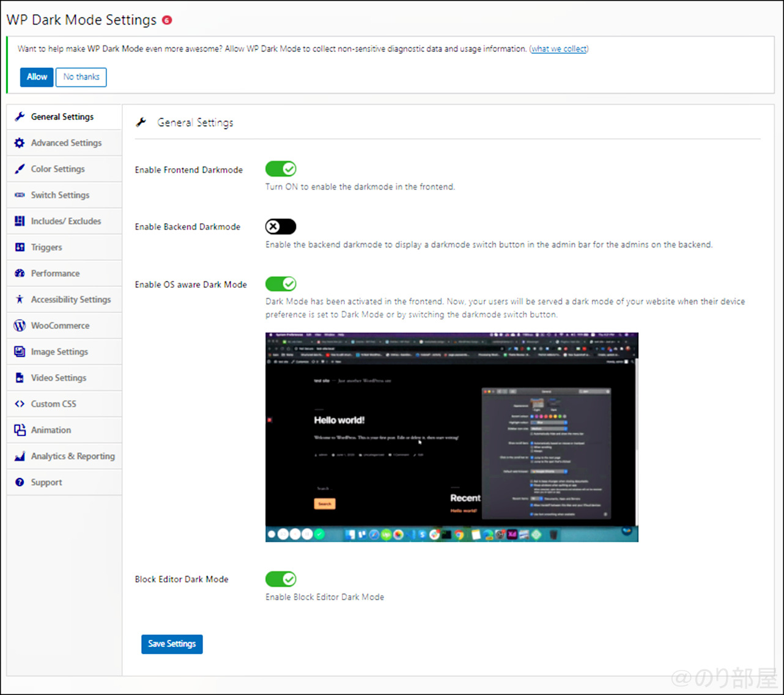This screenshot has height=695, width=784.
Task: Click the wrench icon in General Settings heading
Action: tap(141, 122)
